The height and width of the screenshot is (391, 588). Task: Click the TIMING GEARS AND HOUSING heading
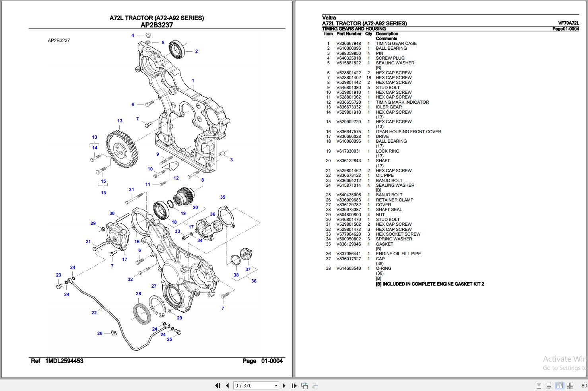pyautogui.click(x=354, y=29)
